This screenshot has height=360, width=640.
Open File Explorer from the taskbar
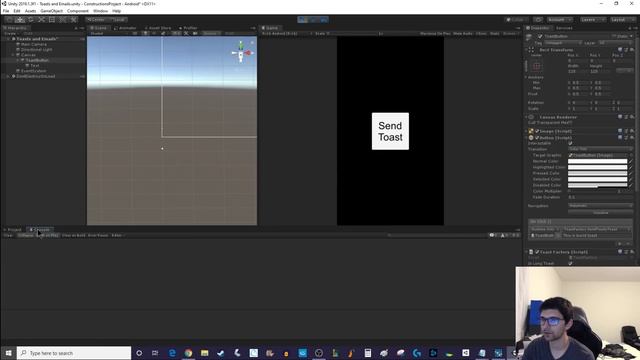click(204, 353)
